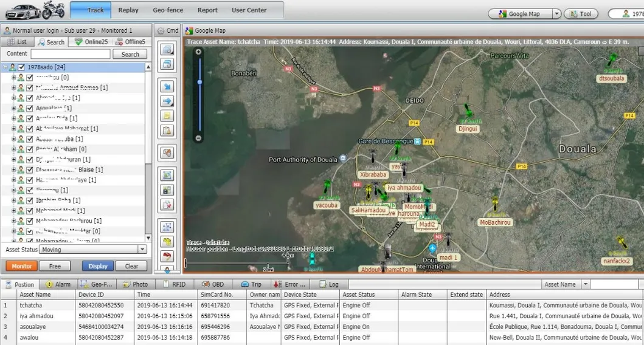Expand the Mohamed Madi [1] tree node
This screenshot has width=644, height=345.
pyautogui.click(x=13, y=210)
